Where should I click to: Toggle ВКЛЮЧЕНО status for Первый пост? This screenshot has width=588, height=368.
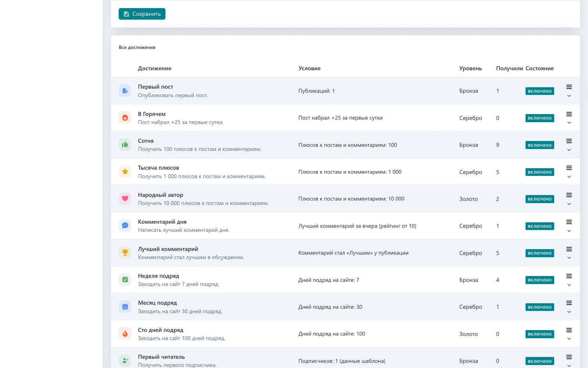(539, 91)
